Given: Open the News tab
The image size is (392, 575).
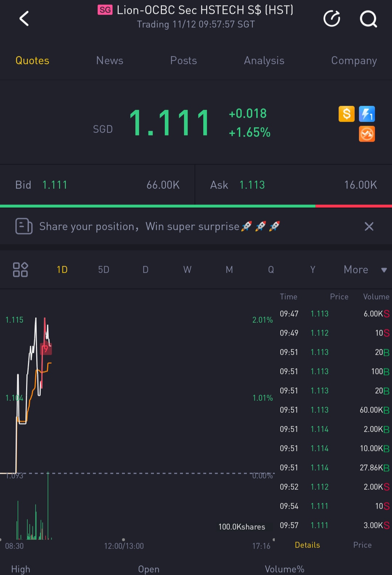Looking at the screenshot, I should pyautogui.click(x=110, y=61).
